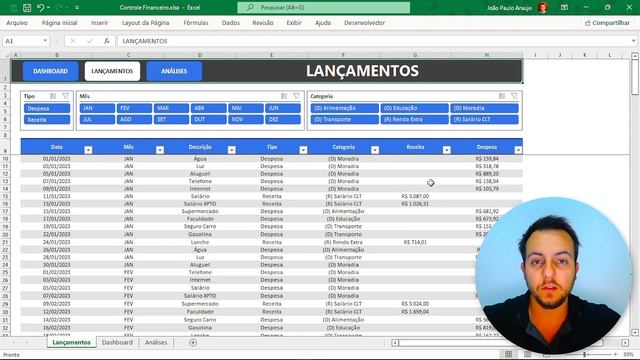The image size is (640, 360).
Task: Click the horizontal scrollbar left arrow
Action: [395, 343]
